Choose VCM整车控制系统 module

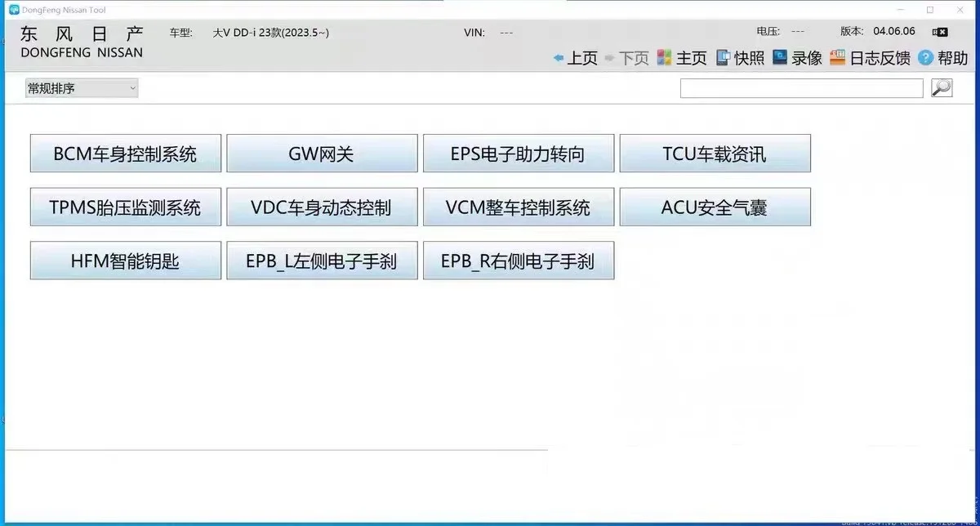(x=519, y=207)
